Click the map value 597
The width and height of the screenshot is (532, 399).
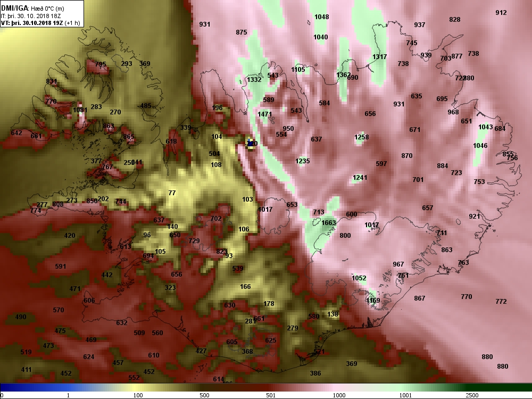[x=381, y=163]
